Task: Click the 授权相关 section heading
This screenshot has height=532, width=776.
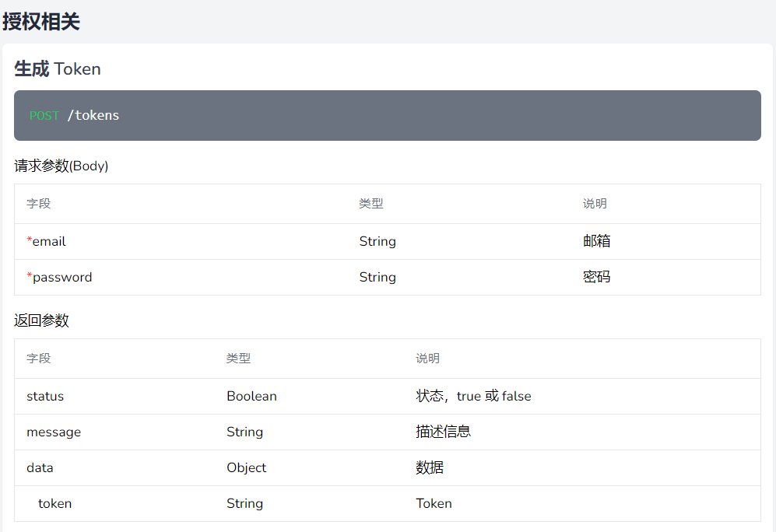Action: [x=41, y=22]
